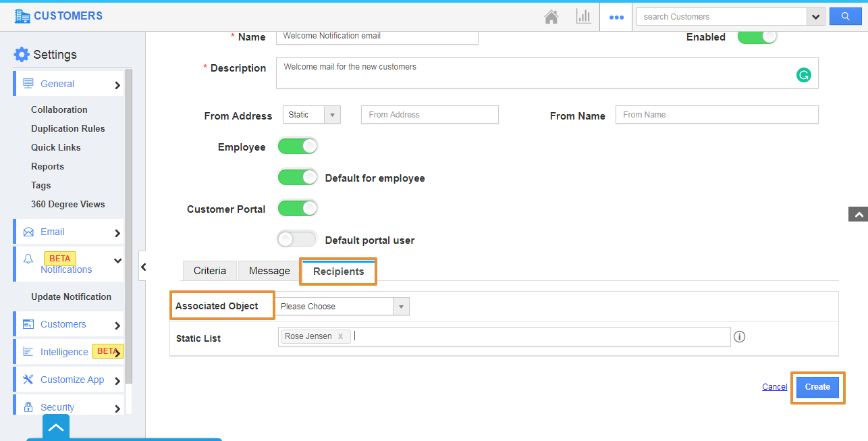
Task: Open the Associated Object dropdown
Action: tap(342, 307)
